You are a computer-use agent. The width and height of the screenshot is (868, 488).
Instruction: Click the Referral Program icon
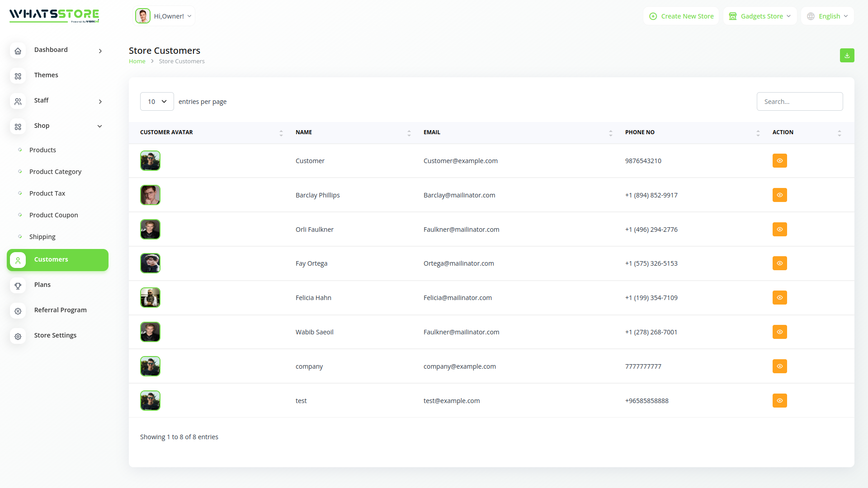point(18,311)
